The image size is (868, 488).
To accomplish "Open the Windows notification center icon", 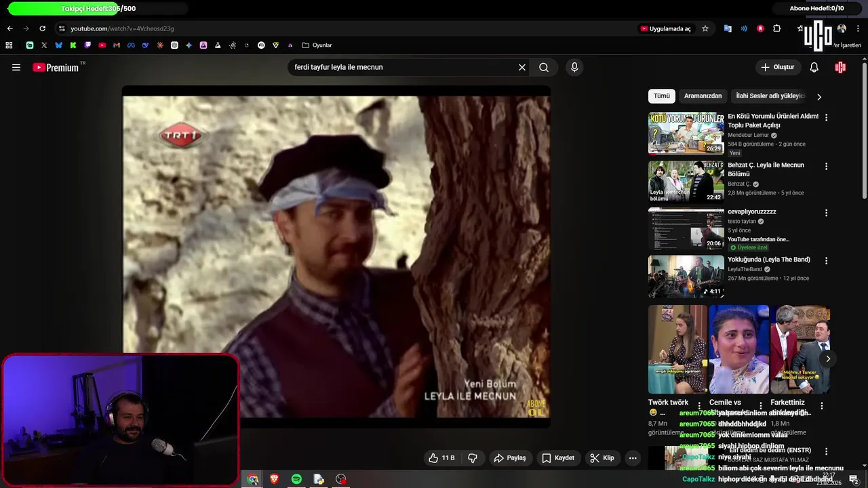I will click(854, 479).
